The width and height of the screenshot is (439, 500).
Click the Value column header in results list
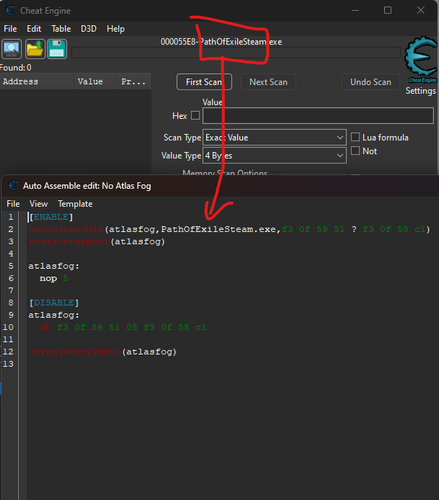click(95, 82)
